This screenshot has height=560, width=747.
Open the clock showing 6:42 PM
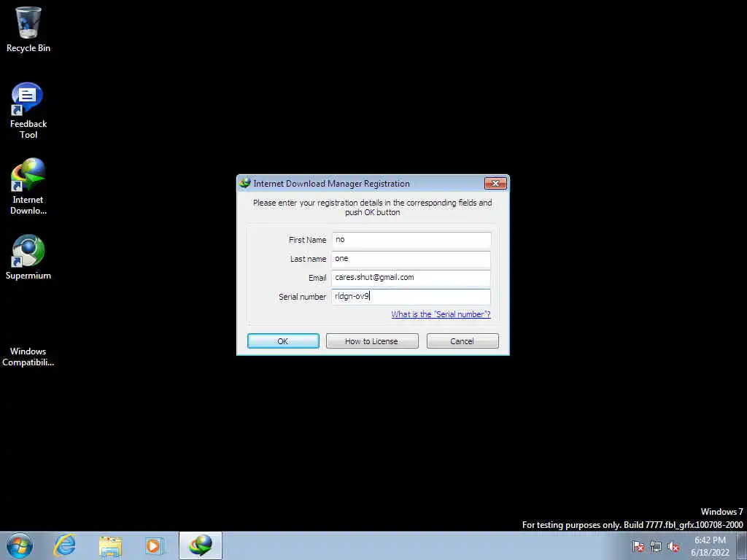point(710,546)
